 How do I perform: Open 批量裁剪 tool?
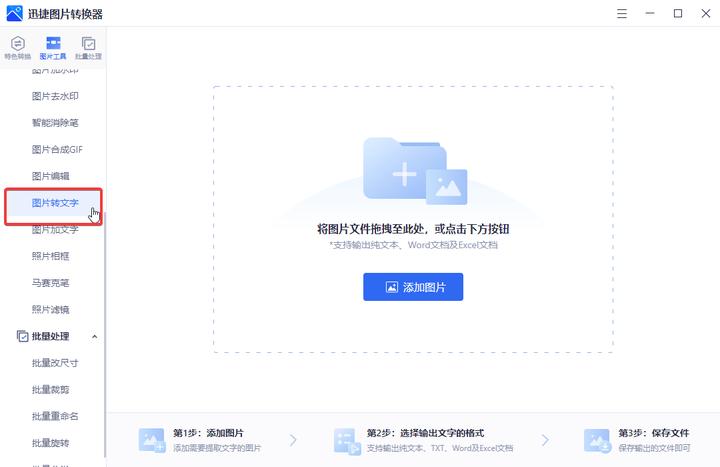pyautogui.click(x=51, y=389)
